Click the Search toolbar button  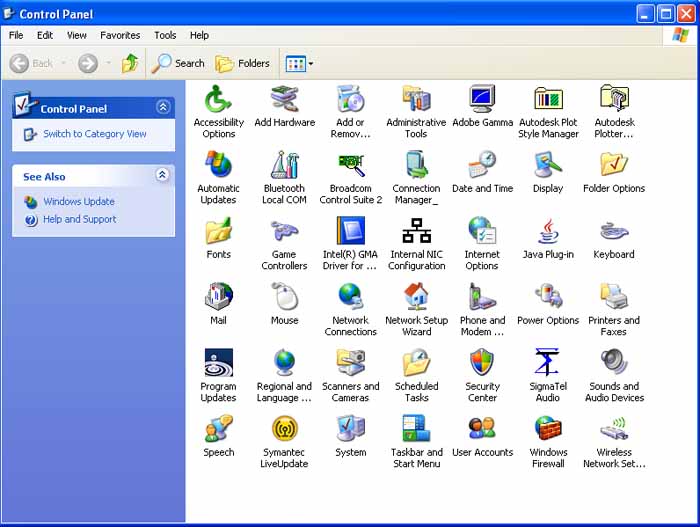(178, 63)
